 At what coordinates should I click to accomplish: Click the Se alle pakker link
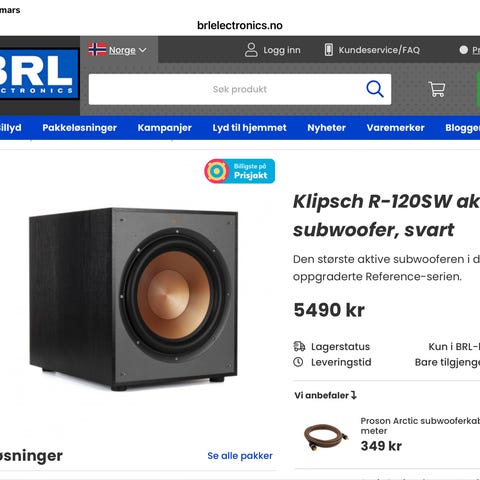point(240,456)
